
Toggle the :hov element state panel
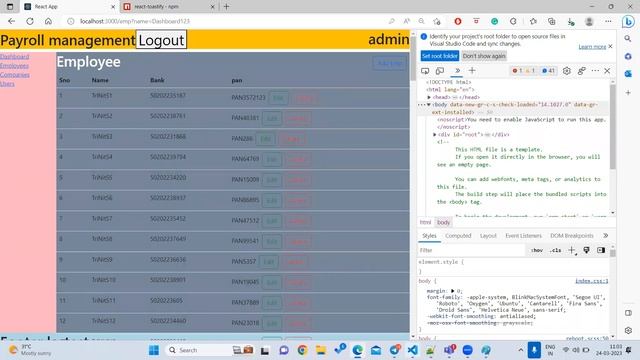tap(537, 250)
